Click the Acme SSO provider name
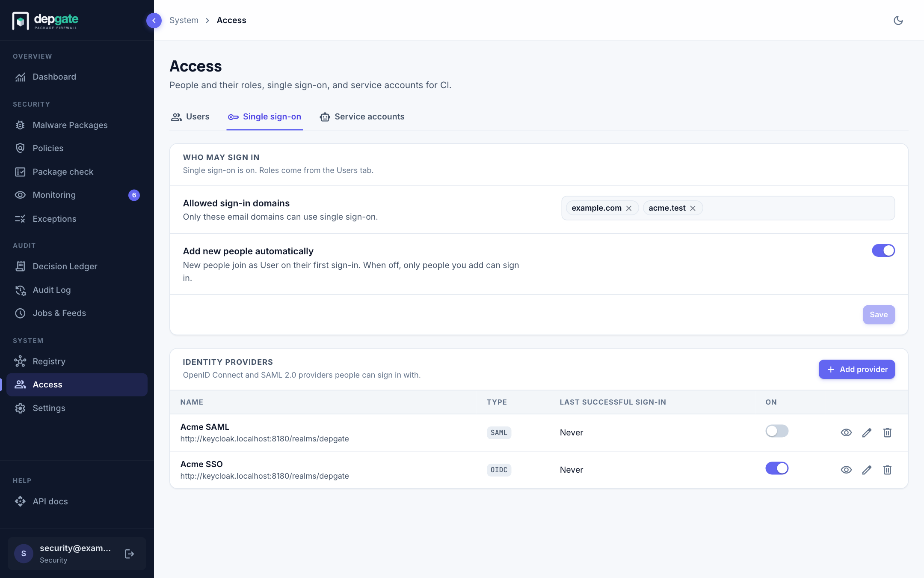924x578 pixels. coord(201,464)
